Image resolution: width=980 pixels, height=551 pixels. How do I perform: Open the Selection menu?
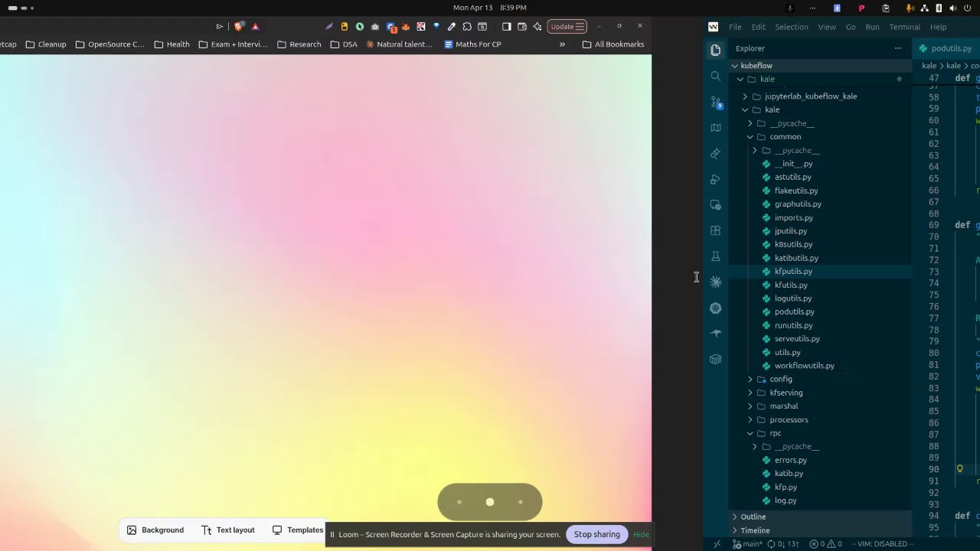[792, 27]
